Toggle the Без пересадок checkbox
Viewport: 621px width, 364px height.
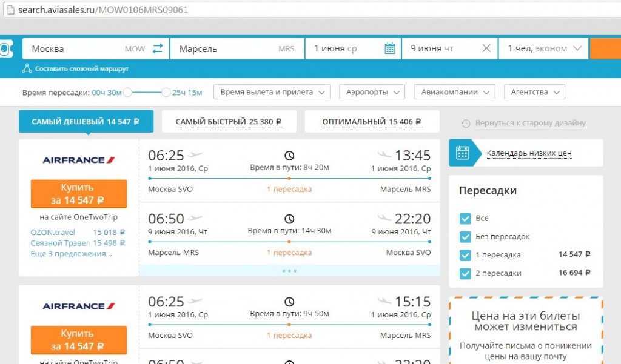465,237
